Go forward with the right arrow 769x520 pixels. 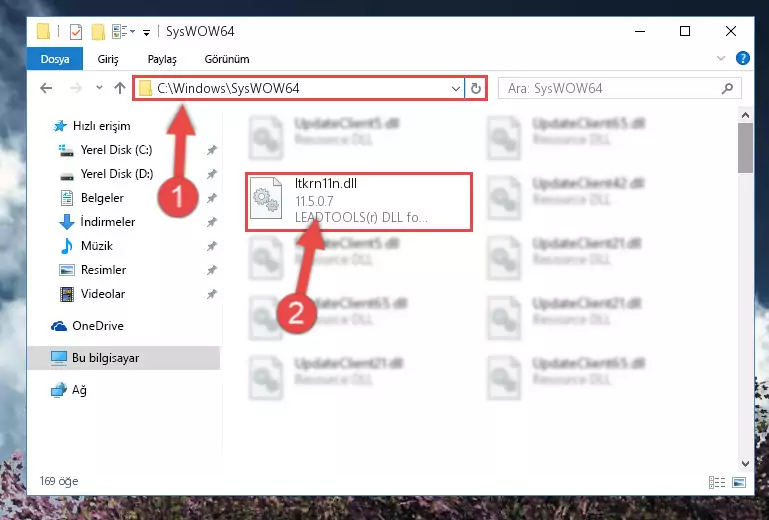76,88
